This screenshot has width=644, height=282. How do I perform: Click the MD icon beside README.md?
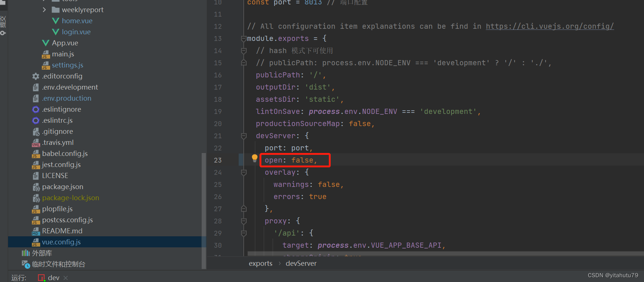pyautogui.click(x=36, y=231)
